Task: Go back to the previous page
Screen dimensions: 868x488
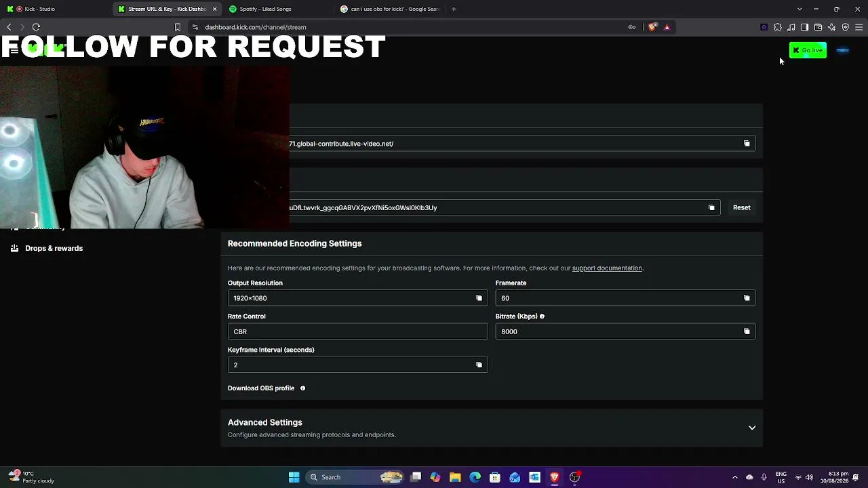Action: pyautogui.click(x=9, y=27)
